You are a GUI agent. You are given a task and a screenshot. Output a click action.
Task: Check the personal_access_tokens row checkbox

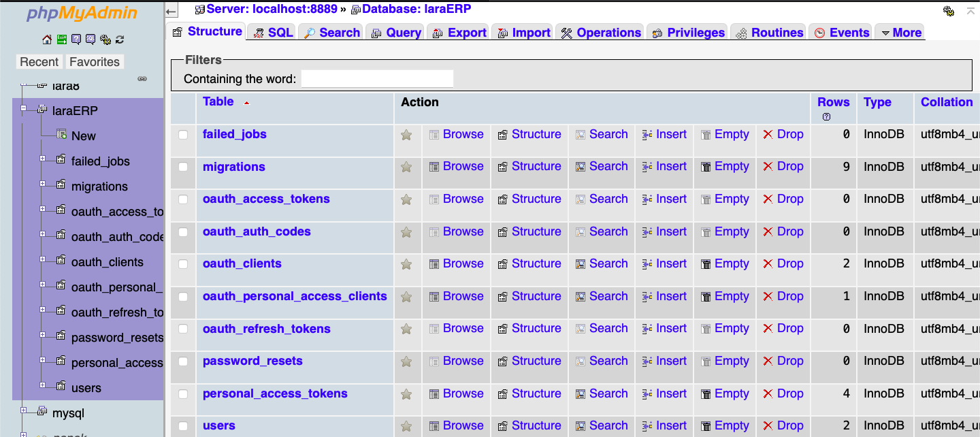pos(183,394)
